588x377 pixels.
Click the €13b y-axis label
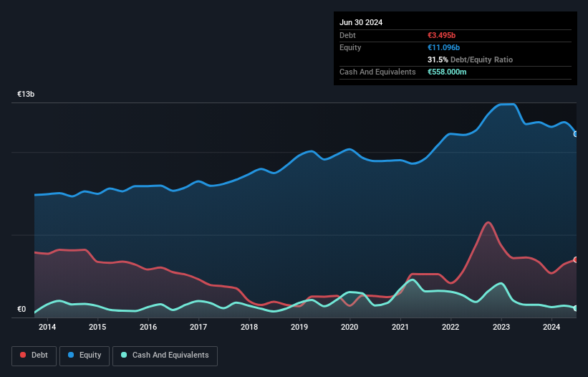click(26, 94)
